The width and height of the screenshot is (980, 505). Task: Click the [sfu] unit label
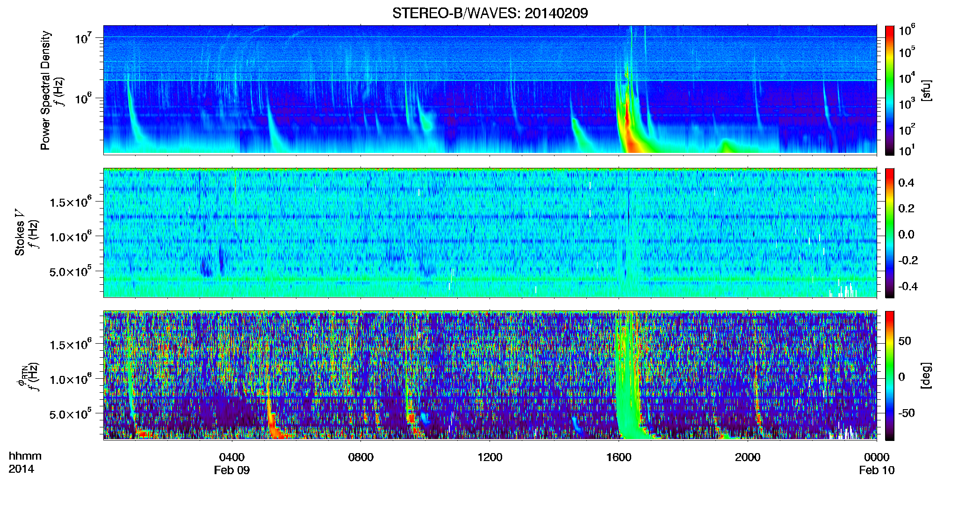(x=926, y=90)
